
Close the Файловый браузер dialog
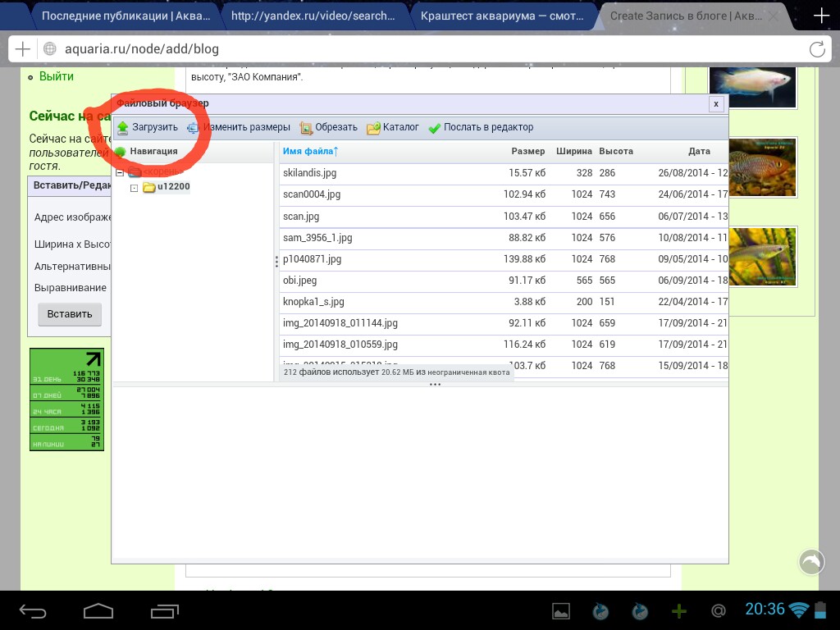[715, 104]
